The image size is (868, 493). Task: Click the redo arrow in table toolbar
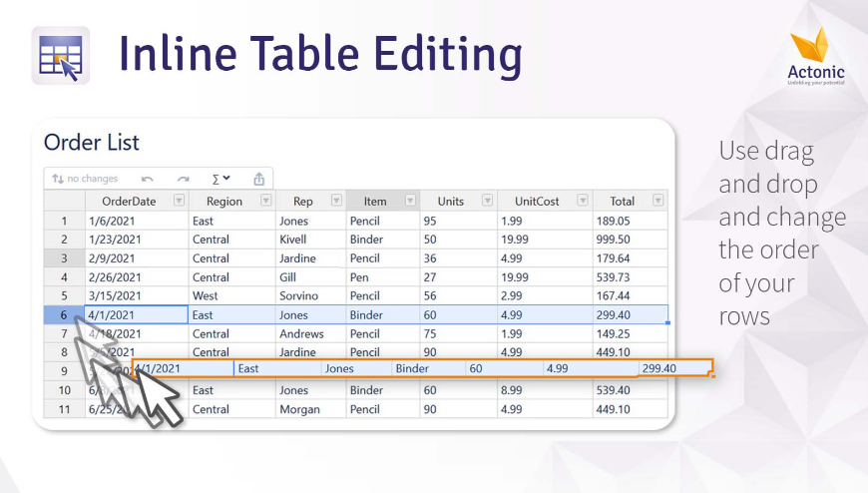pos(184,179)
